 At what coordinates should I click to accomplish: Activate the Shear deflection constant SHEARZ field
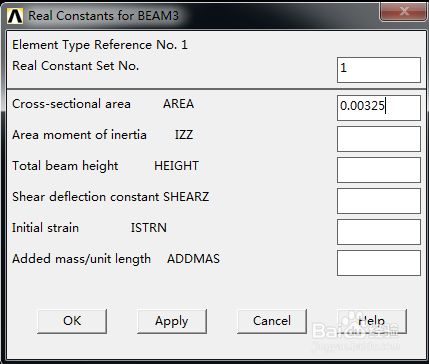379,201
